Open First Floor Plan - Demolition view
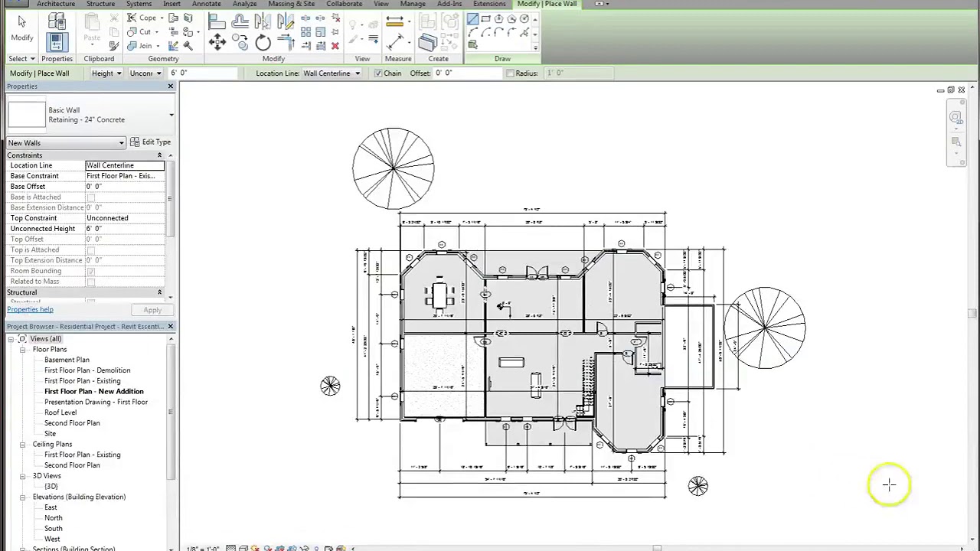This screenshot has height=551, width=980. click(x=87, y=370)
